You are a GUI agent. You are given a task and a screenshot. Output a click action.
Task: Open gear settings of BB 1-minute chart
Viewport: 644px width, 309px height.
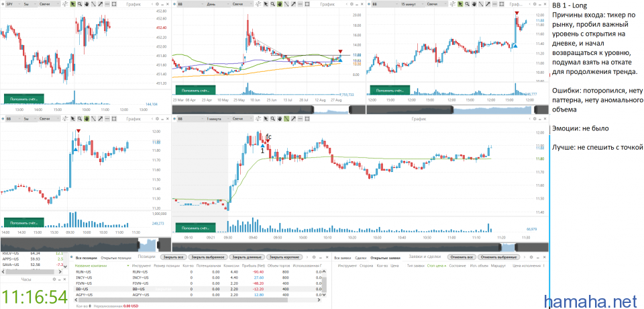click(535, 119)
